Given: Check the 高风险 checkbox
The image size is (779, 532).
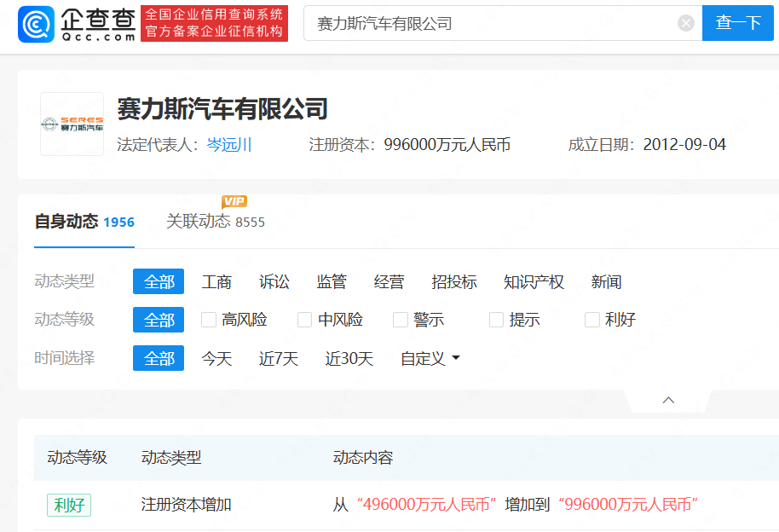Looking at the screenshot, I should pyautogui.click(x=209, y=320).
